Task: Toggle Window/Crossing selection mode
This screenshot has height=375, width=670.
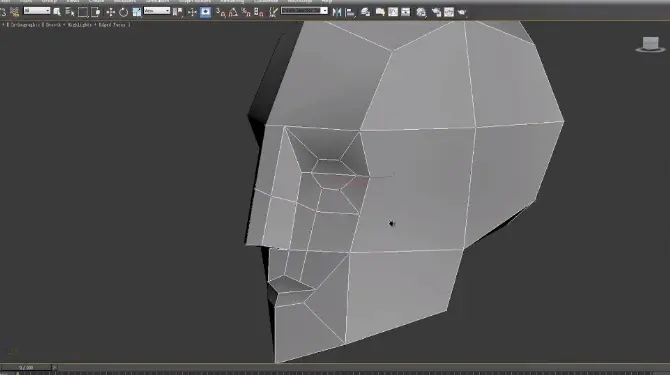Action: coord(95,12)
